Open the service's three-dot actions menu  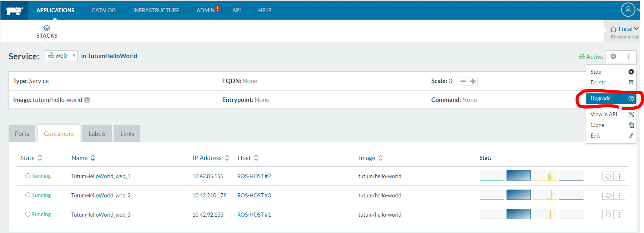(x=628, y=57)
